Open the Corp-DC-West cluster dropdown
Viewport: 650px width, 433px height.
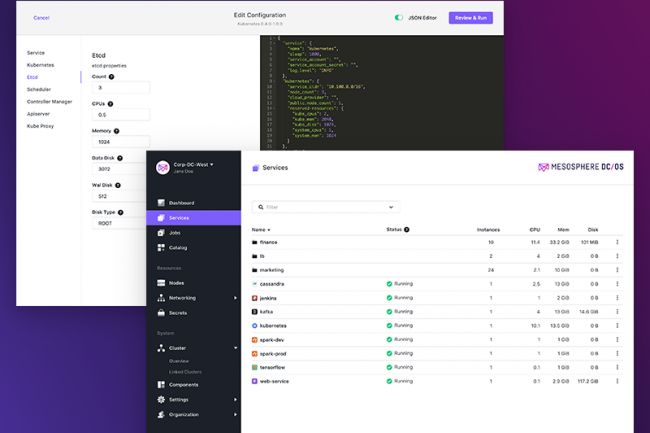[x=212, y=164]
